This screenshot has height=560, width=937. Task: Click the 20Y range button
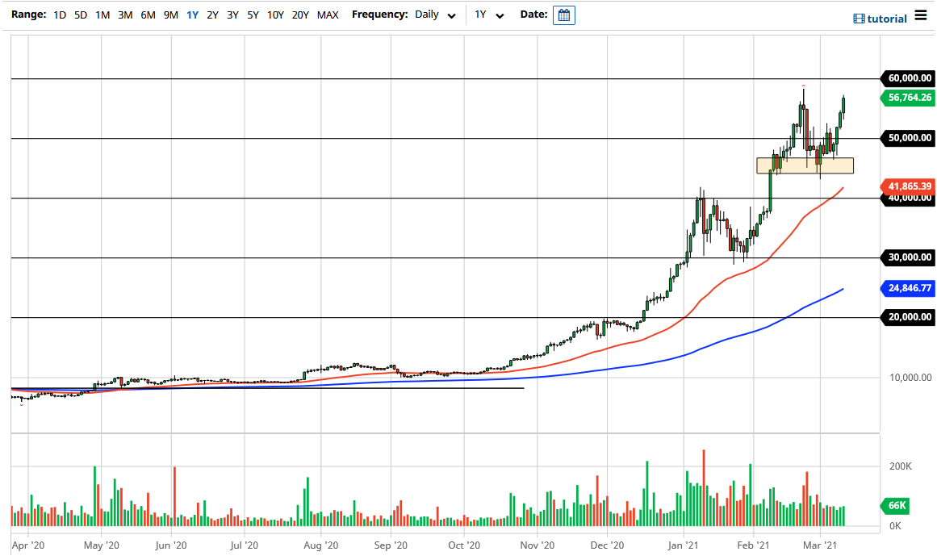[300, 15]
